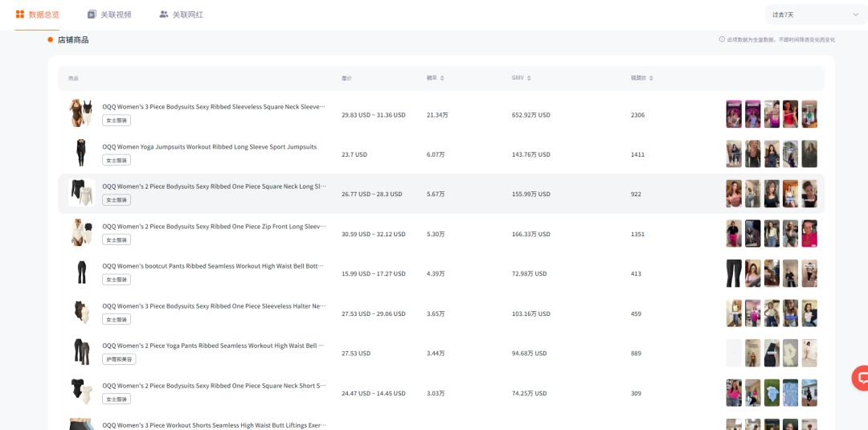Select the 143.76万 USD GMV value
The image size is (868, 430).
click(x=531, y=155)
